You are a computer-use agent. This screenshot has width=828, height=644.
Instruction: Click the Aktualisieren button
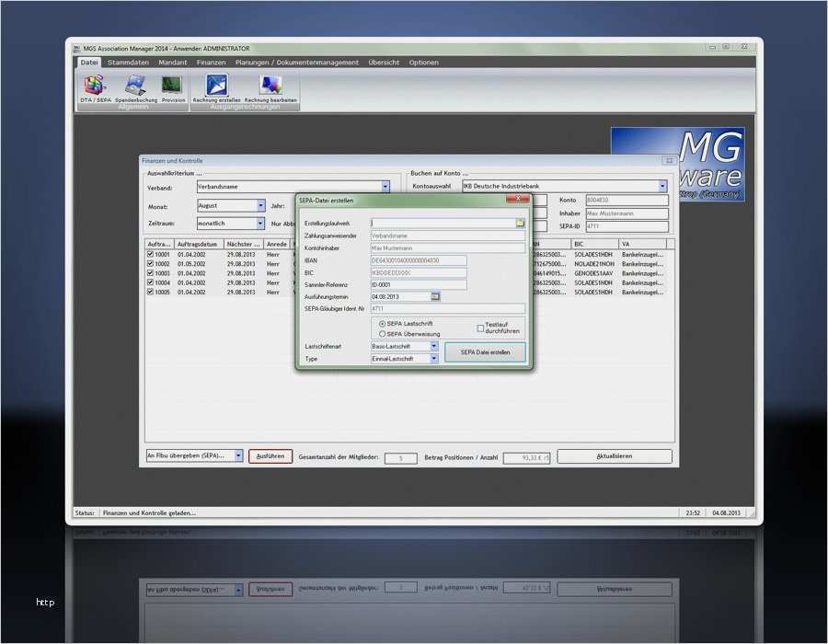tap(614, 456)
